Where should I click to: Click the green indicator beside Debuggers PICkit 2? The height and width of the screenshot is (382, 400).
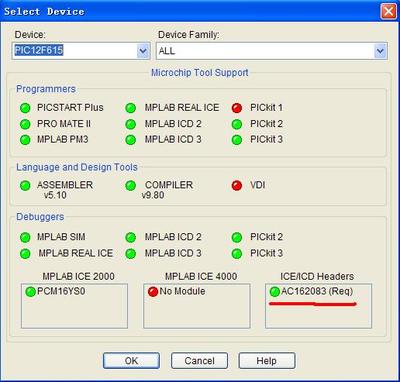click(x=237, y=238)
